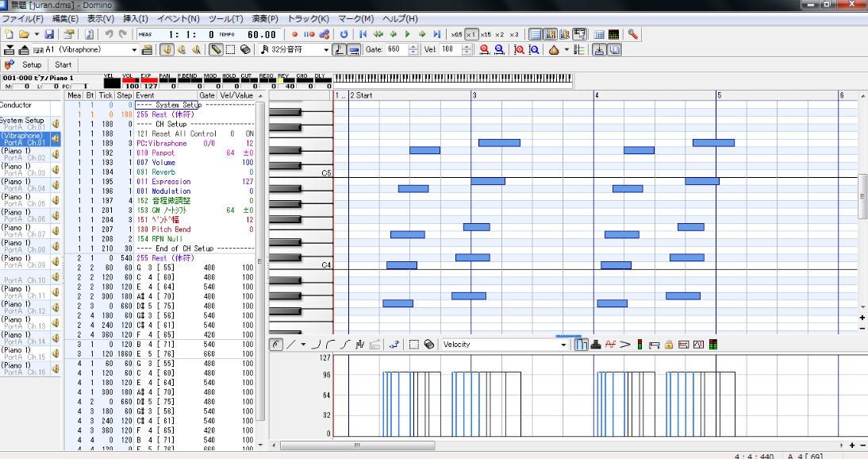The height and width of the screenshot is (459, 868).
Task: Select the eraser tool in toolbar
Action: (245, 49)
